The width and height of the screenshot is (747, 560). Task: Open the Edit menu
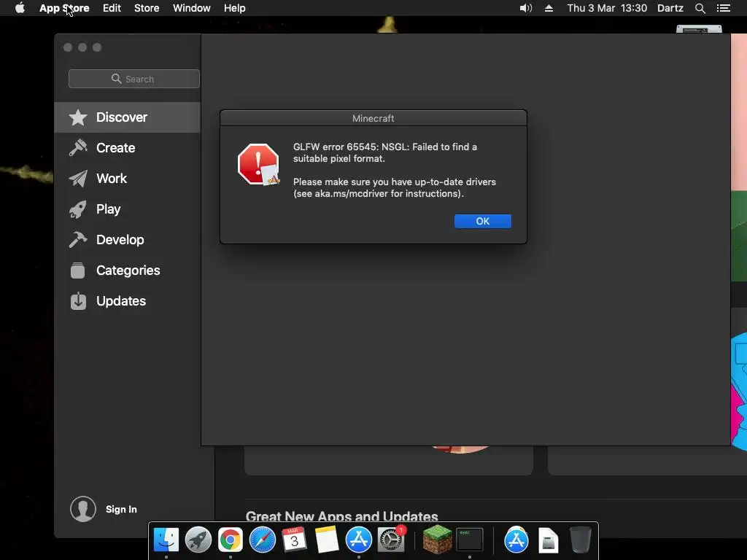point(112,8)
